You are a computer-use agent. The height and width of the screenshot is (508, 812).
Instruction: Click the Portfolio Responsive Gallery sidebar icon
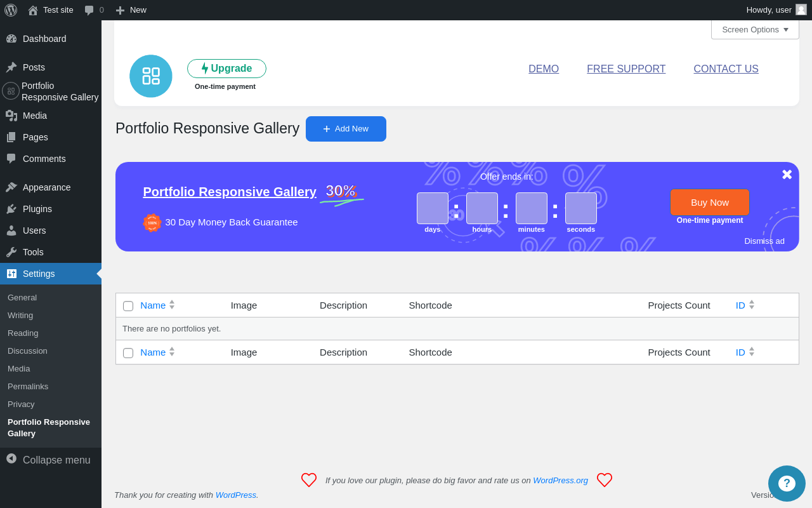tap(11, 91)
